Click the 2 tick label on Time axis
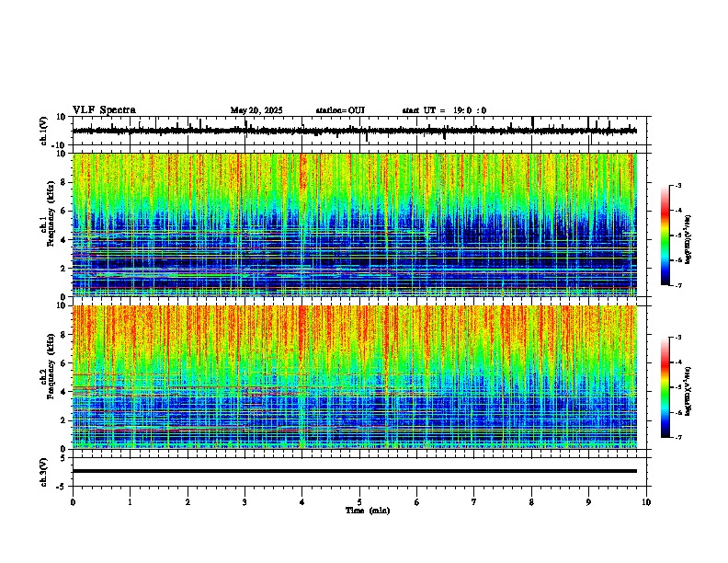 (188, 502)
